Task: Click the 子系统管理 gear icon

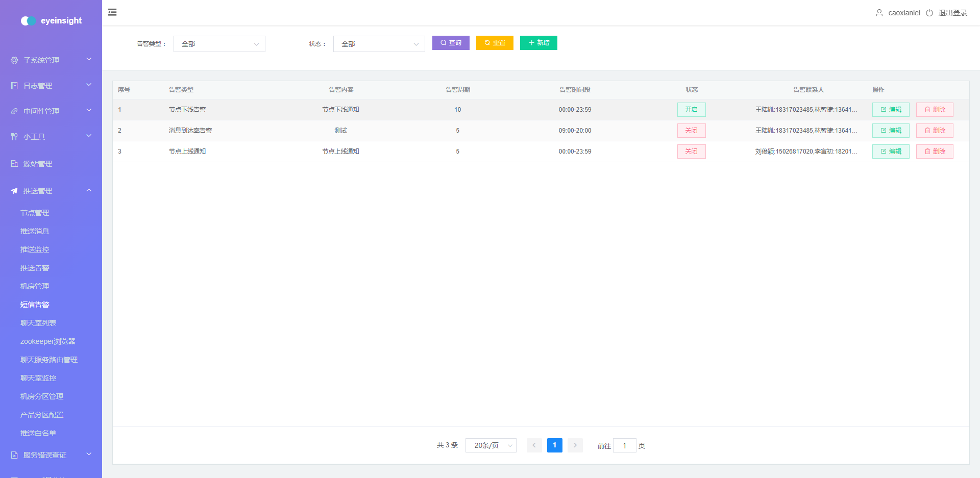Action: [14, 60]
